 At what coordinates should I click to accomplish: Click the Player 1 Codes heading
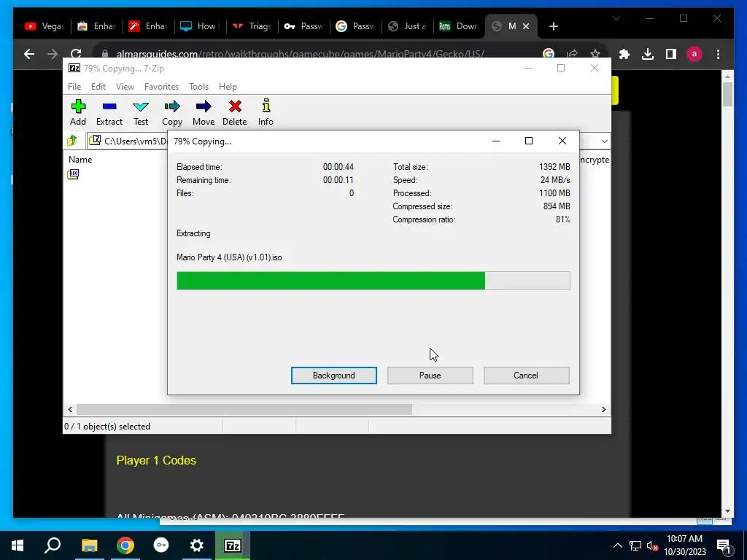point(156,461)
